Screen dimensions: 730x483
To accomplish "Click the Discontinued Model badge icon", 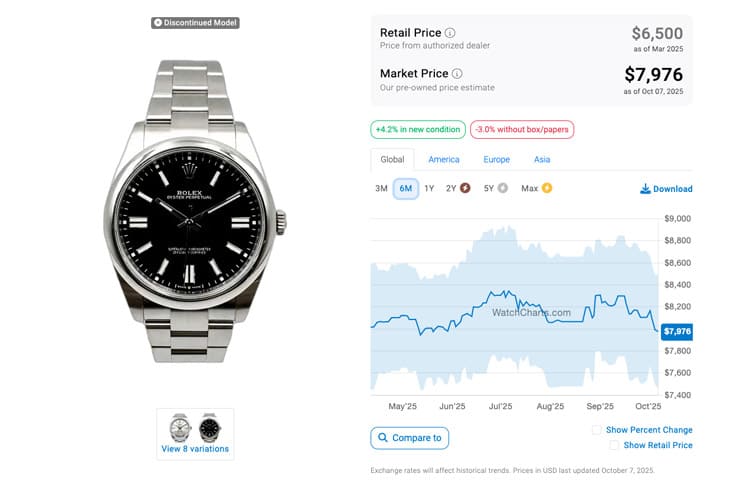I will tap(158, 22).
